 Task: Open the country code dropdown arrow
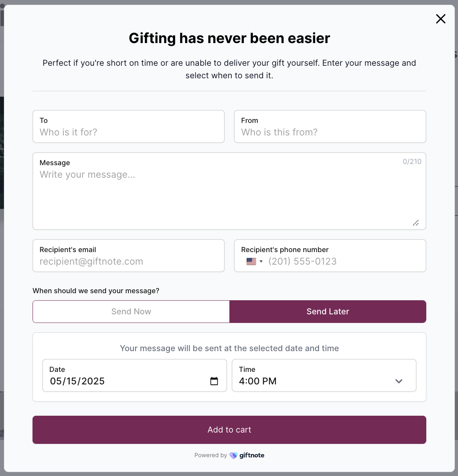point(261,261)
